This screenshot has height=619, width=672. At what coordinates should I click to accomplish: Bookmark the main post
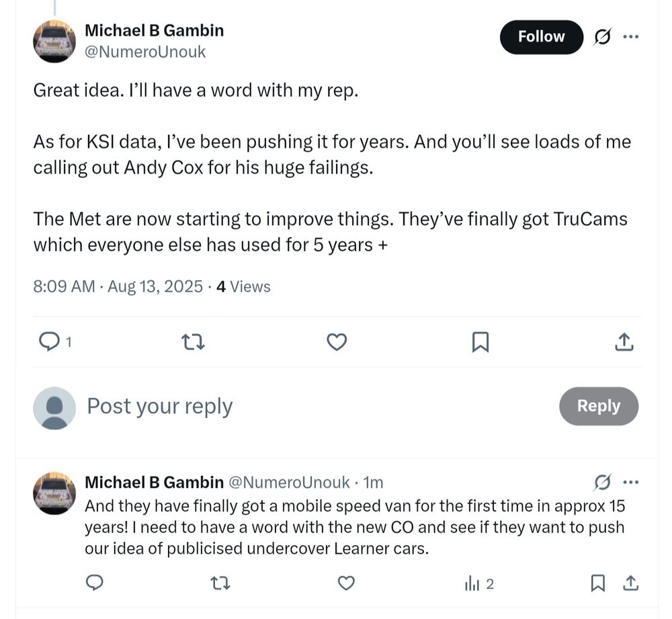point(480,343)
